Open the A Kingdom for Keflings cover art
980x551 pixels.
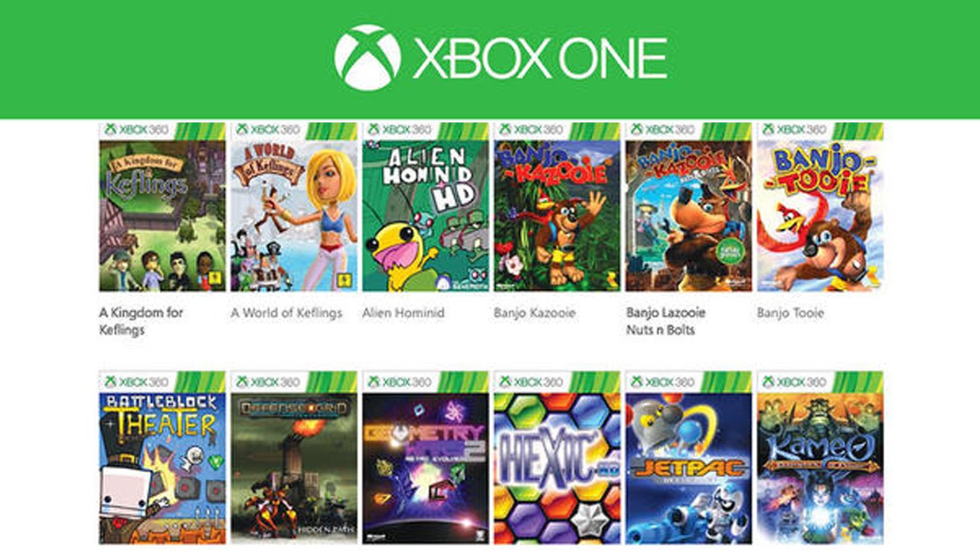pos(162,207)
